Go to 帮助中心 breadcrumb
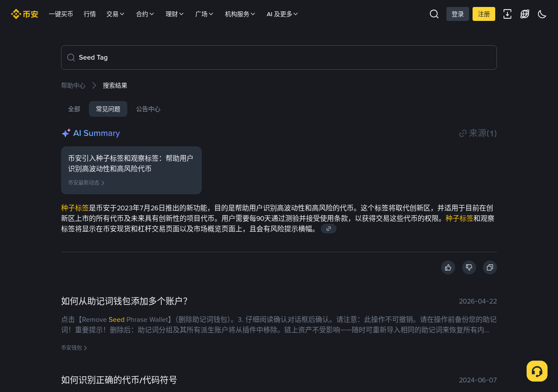 (73, 85)
